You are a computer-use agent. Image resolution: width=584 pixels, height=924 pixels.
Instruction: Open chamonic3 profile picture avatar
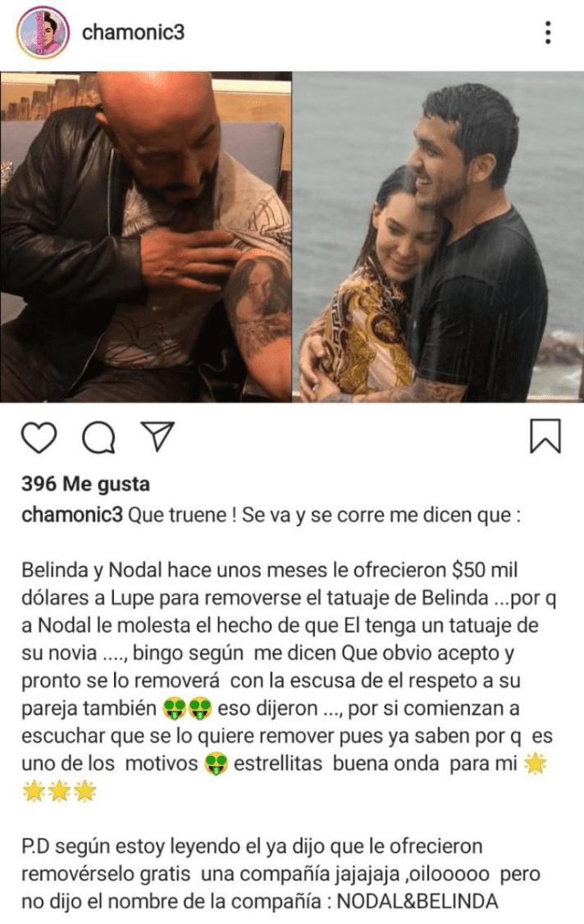pyautogui.click(x=43, y=33)
